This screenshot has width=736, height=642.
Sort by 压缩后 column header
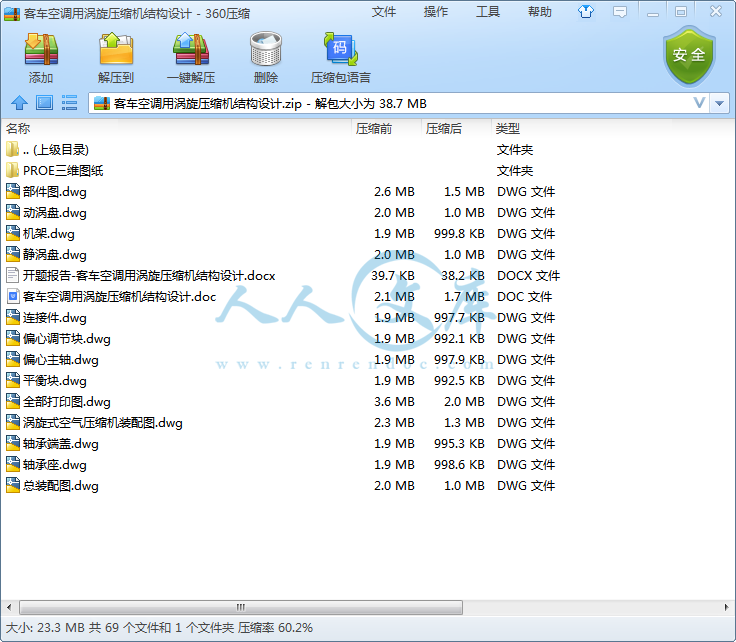[x=456, y=128]
